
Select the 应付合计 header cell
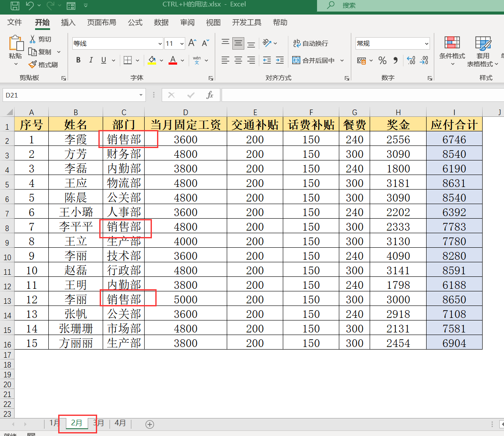coord(454,125)
